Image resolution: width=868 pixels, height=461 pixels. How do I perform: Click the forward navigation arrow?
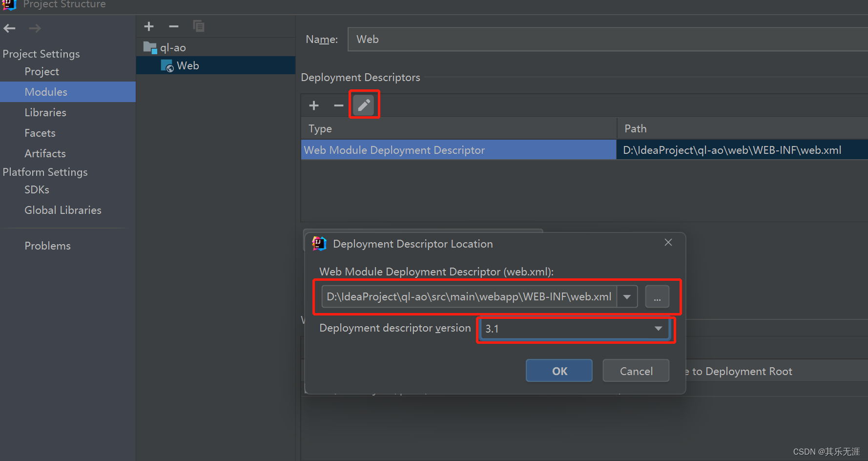[x=35, y=28]
